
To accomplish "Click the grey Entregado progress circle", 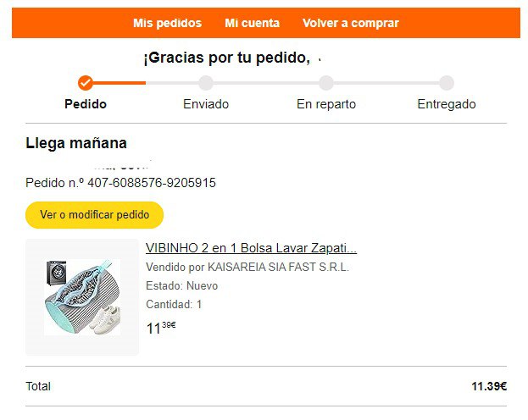I will pos(447,83).
